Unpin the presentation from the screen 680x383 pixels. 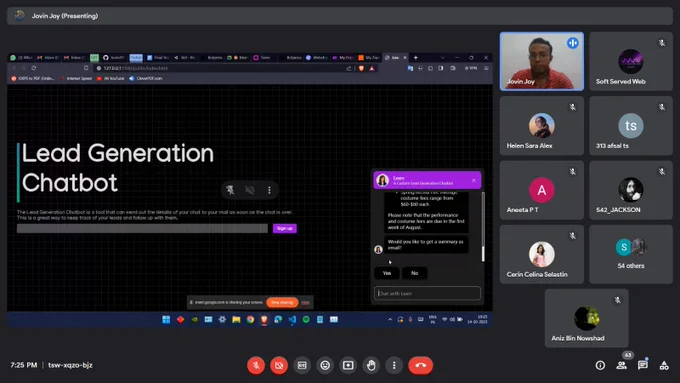[x=230, y=190]
